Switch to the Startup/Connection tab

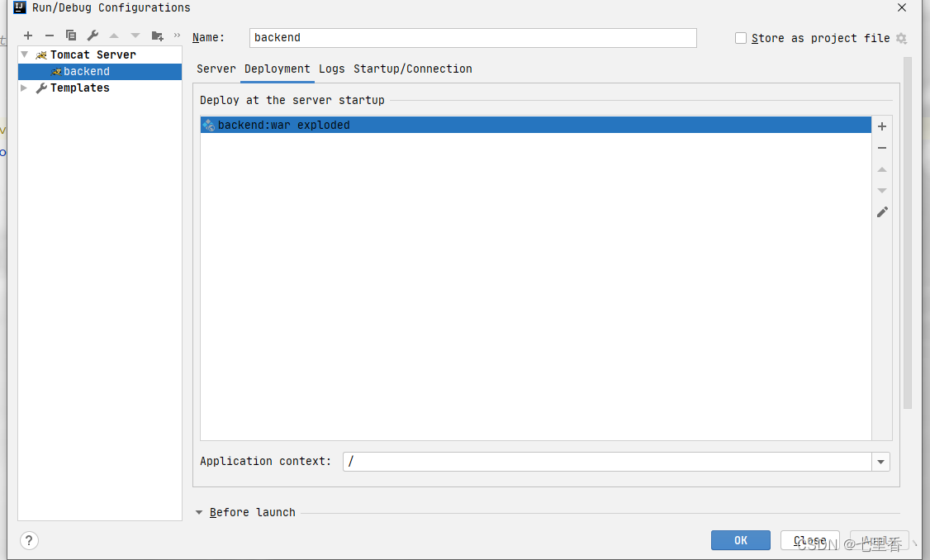pyautogui.click(x=413, y=69)
